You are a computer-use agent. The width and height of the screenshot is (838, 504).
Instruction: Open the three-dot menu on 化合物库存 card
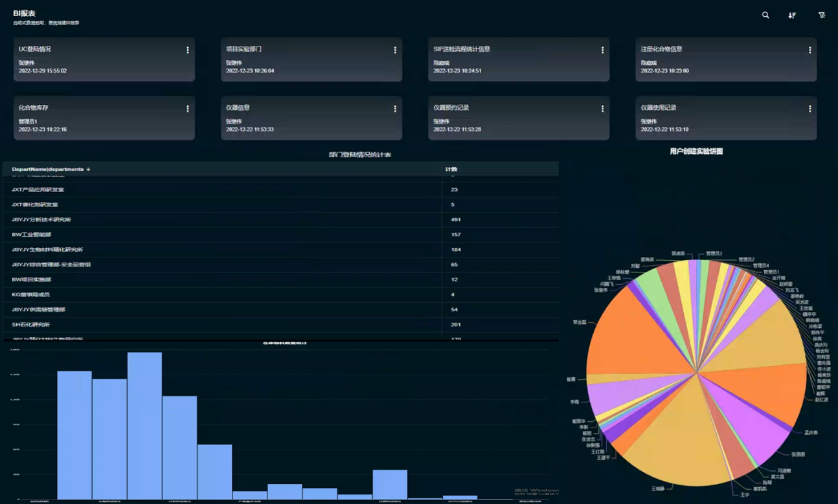pyautogui.click(x=188, y=109)
